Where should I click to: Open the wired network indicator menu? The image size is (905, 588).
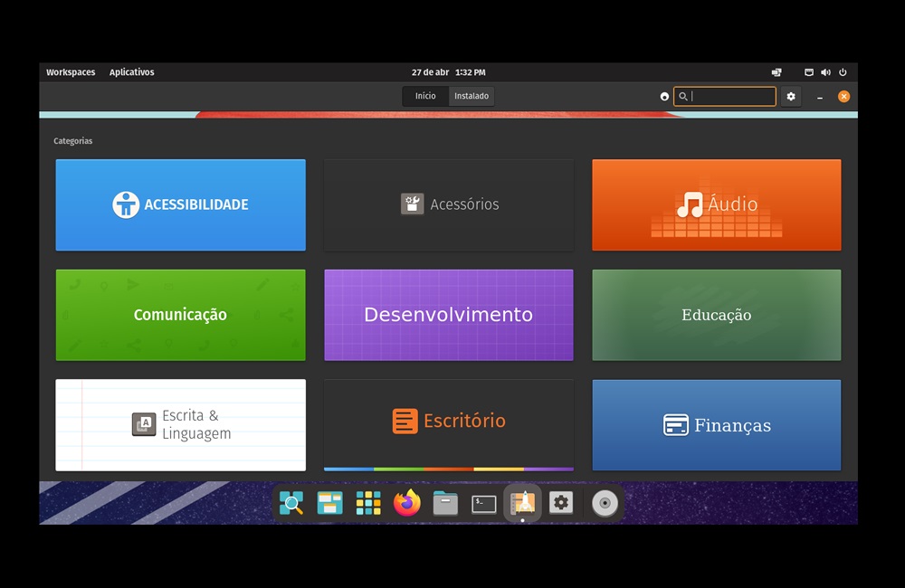(809, 72)
